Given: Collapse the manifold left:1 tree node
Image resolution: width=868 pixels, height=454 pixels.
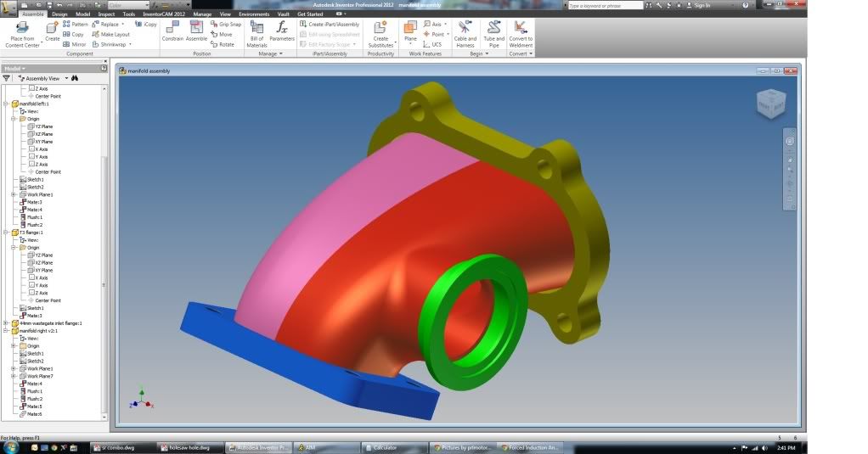Looking at the screenshot, I should (x=6, y=104).
